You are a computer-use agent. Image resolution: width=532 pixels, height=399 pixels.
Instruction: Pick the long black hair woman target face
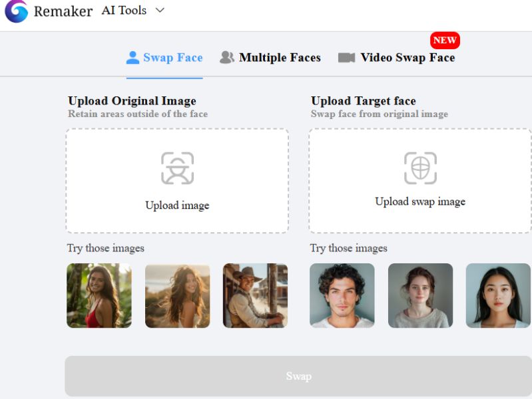click(x=498, y=295)
